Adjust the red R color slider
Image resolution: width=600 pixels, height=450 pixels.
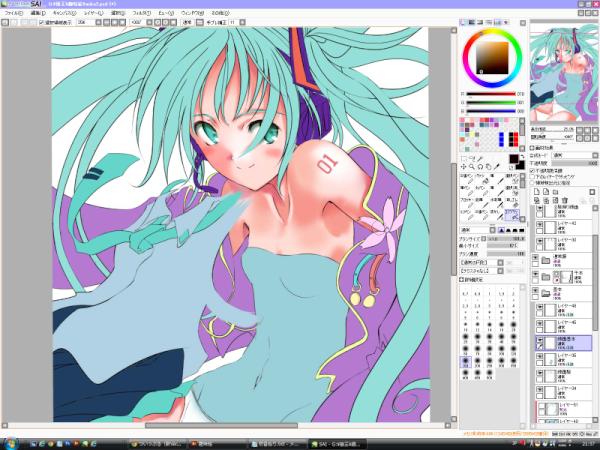pyautogui.click(x=491, y=94)
